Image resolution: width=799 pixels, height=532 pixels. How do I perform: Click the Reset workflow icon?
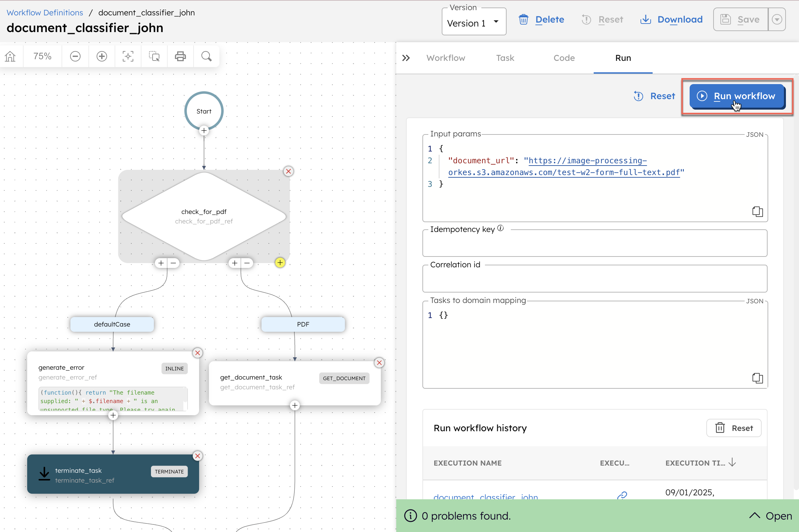[638, 96]
